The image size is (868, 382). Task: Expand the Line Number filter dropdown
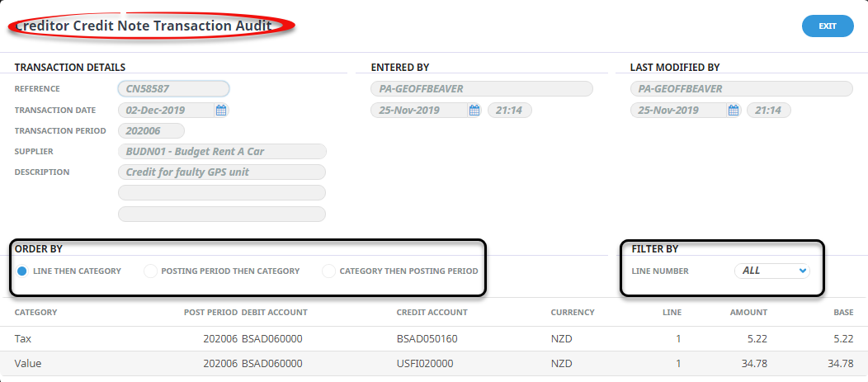(772, 271)
